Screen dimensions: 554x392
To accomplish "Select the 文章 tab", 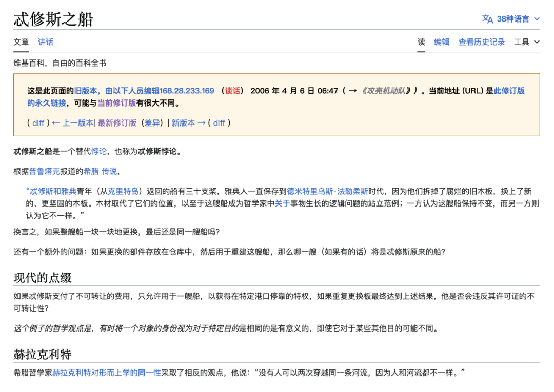I will coord(21,42).
